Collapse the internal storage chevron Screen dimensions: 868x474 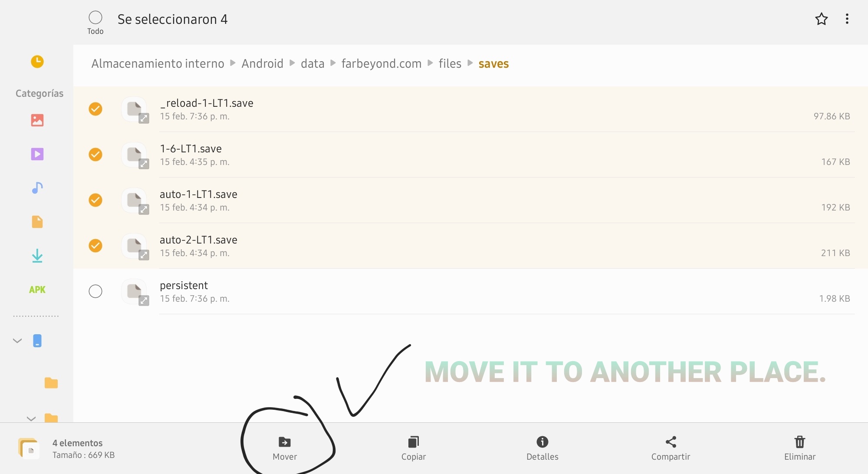[x=17, y=341]
